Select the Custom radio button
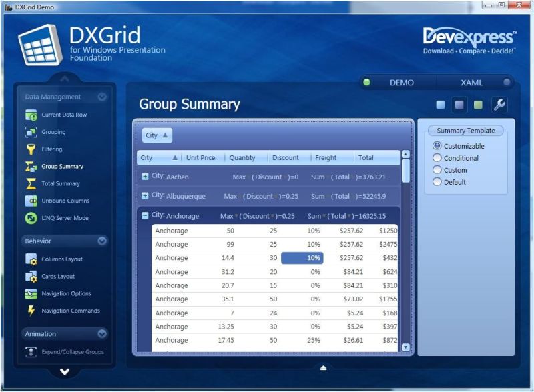The width and height of the screenshot is (534, 392). [437, 170]
